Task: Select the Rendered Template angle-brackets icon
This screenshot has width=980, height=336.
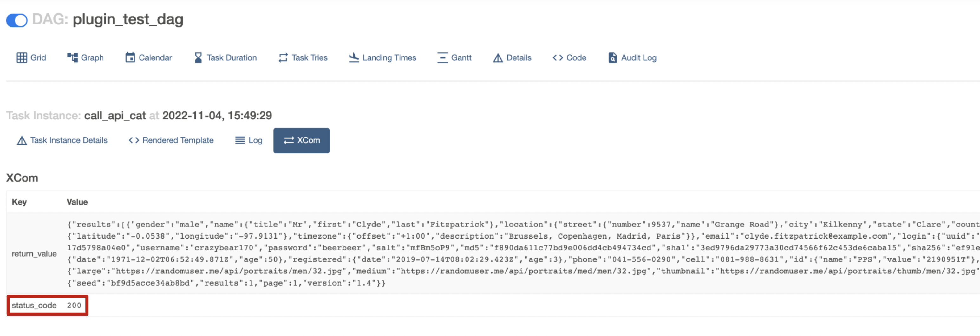Action: tap(134, 140)
